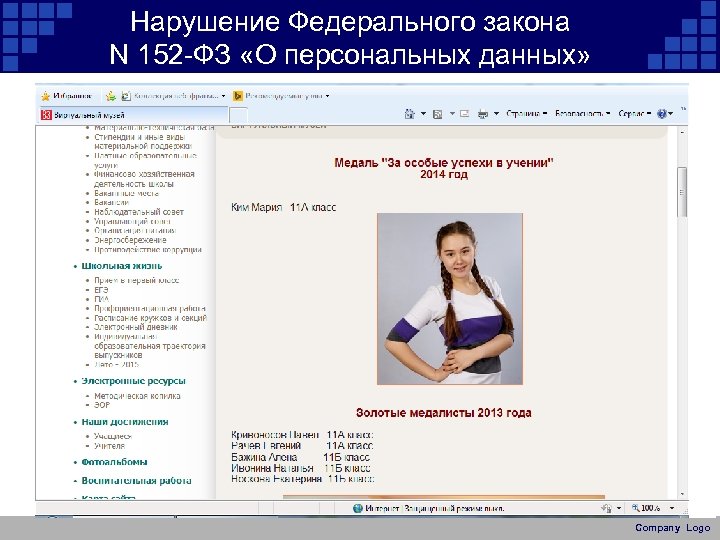Click the read mail envelope icon

click(x=464, y=113)
